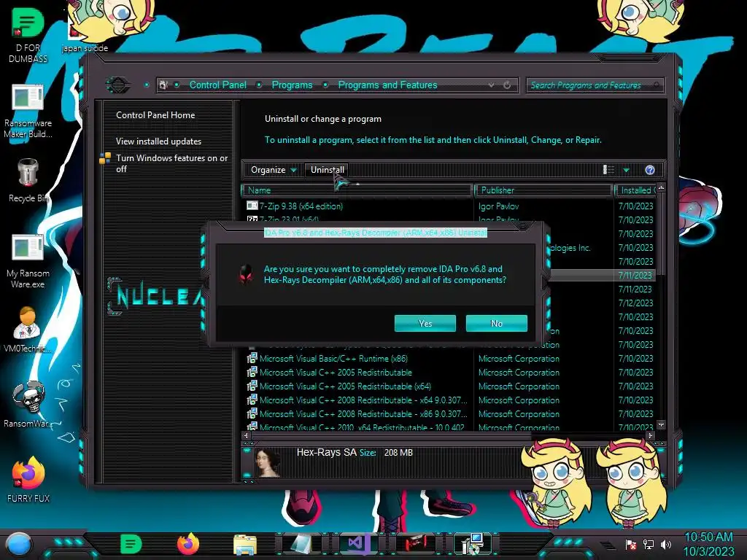The width and height of the screenshot is (747, 560).
Task: Click the Start orb on taskbar
Action: coord(18,544)
